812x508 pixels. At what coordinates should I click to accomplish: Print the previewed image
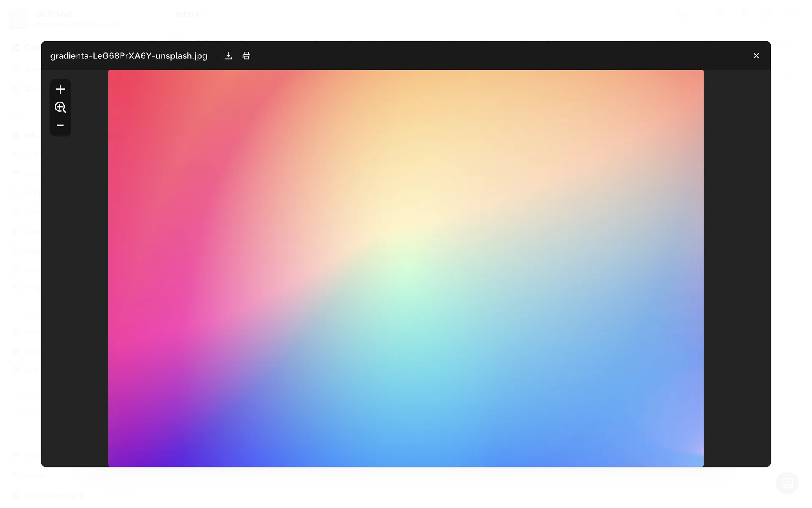(247, 56)
